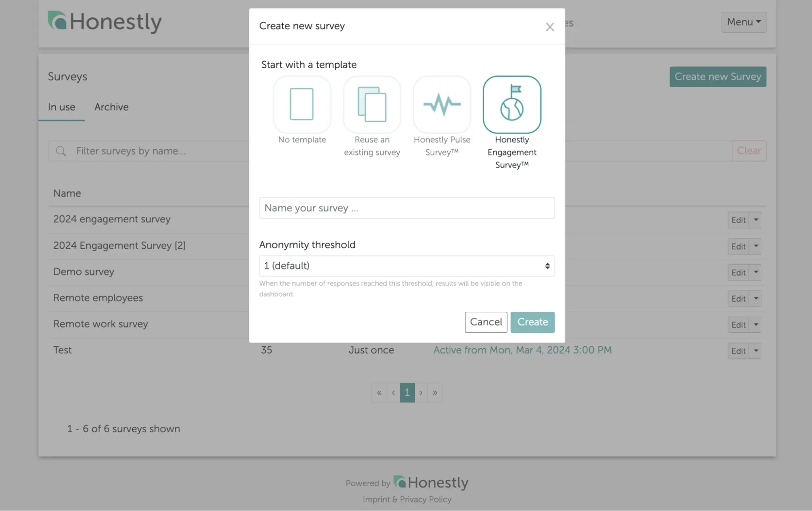Screen dimensions: 812x511
Task: Choose the Reuse an existing survey icon
Action: tap(372, 104)
